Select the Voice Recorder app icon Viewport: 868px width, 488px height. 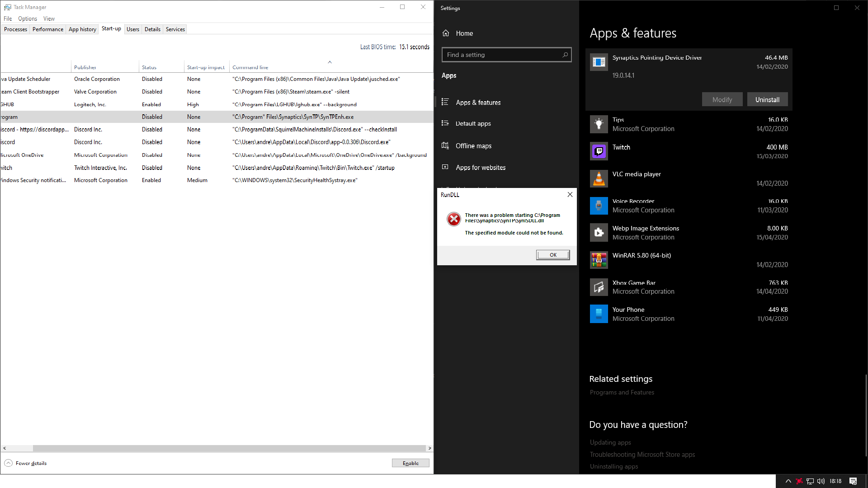pyautogui.click(x=599, y=206)
